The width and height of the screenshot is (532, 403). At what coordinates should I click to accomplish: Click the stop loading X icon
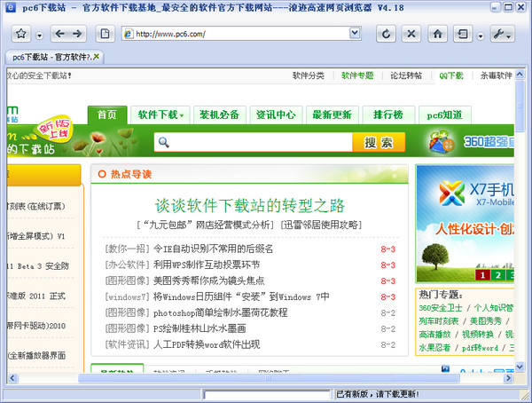411,35
